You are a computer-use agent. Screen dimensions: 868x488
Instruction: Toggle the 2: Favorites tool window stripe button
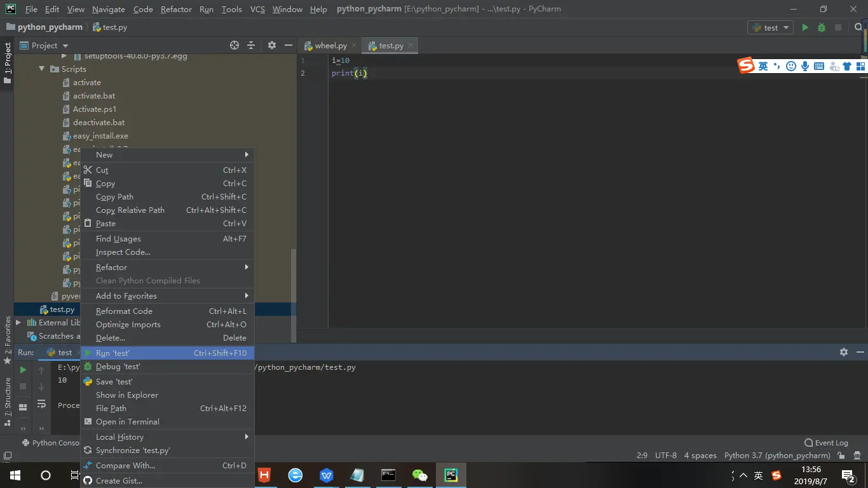click(7, 340)
